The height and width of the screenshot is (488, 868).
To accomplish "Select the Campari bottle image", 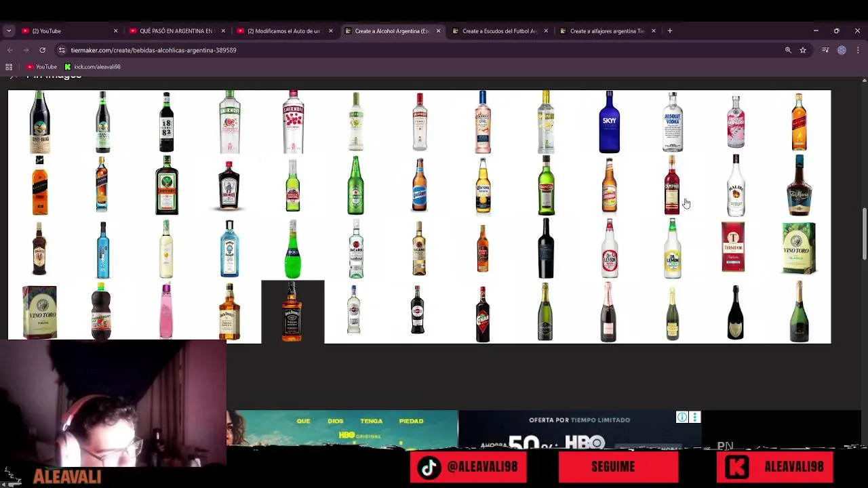I will coord(671,185).
